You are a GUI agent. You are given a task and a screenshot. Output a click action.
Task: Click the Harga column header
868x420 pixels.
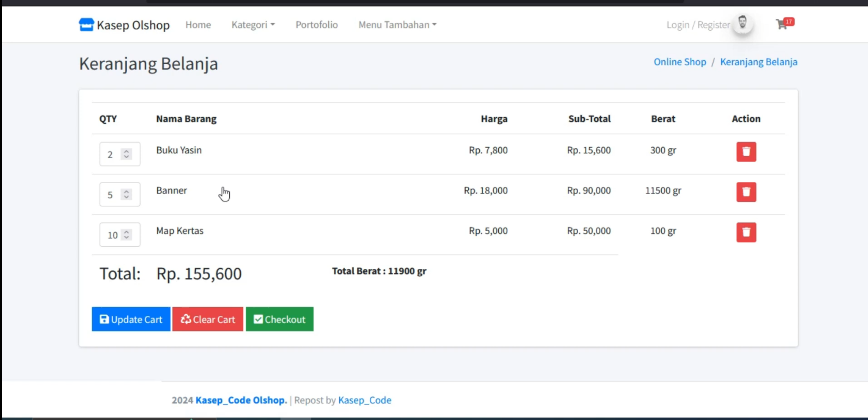[494, 119]
